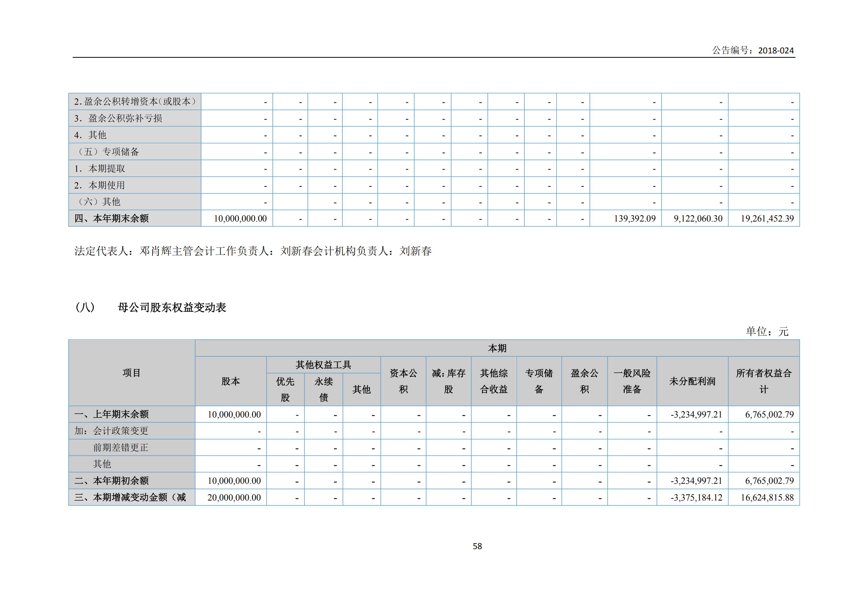Screen dimensions: 868x614
Task: Select row label 前期差错更正
Action: (121, 448)
